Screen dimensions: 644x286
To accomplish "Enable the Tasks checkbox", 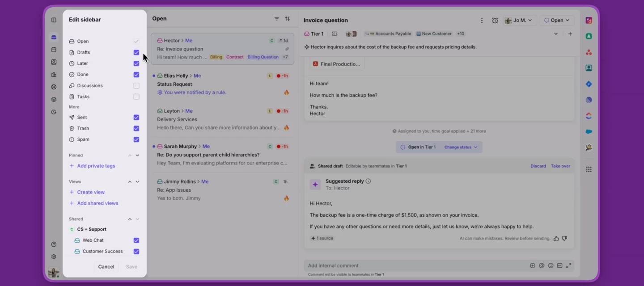I will click(x=136, y=97).
